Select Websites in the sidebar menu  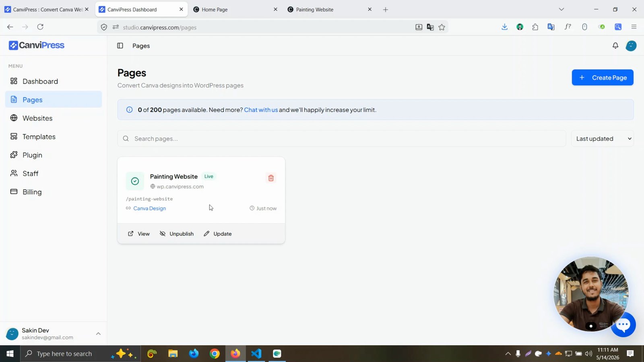click(x=54, y=118)
